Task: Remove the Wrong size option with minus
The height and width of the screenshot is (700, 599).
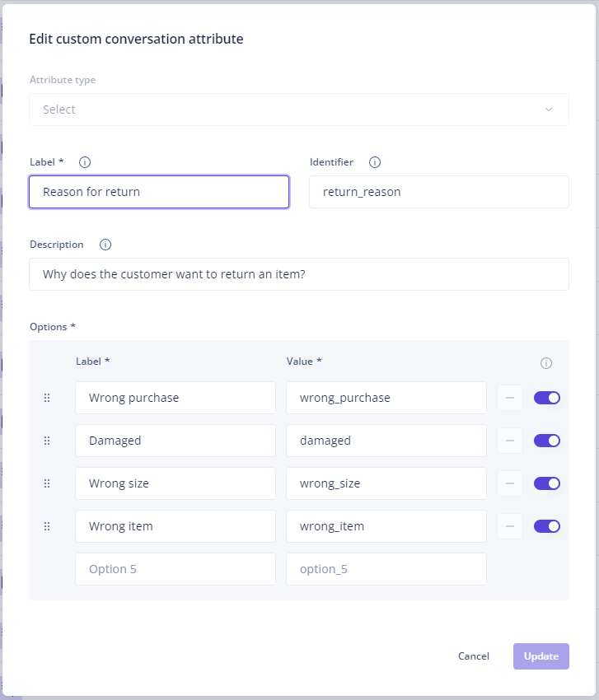Action: (510, 483)
